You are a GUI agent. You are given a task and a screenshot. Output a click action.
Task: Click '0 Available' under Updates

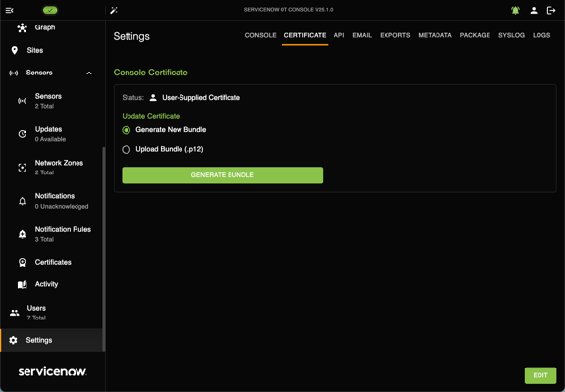[x=50, y=139]
